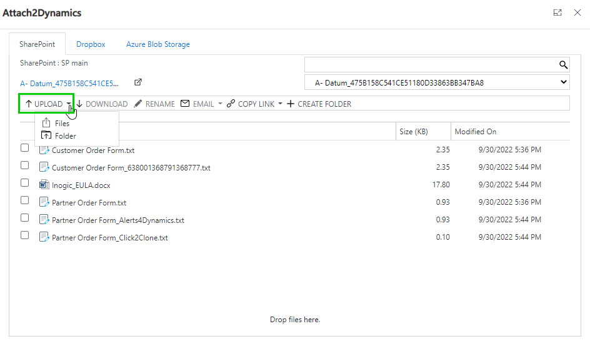Open Customer Order Form_638001368791368777.txt file name
This screenshot has width=590, height=364.
pyautogui.click(x=131, y=168)
